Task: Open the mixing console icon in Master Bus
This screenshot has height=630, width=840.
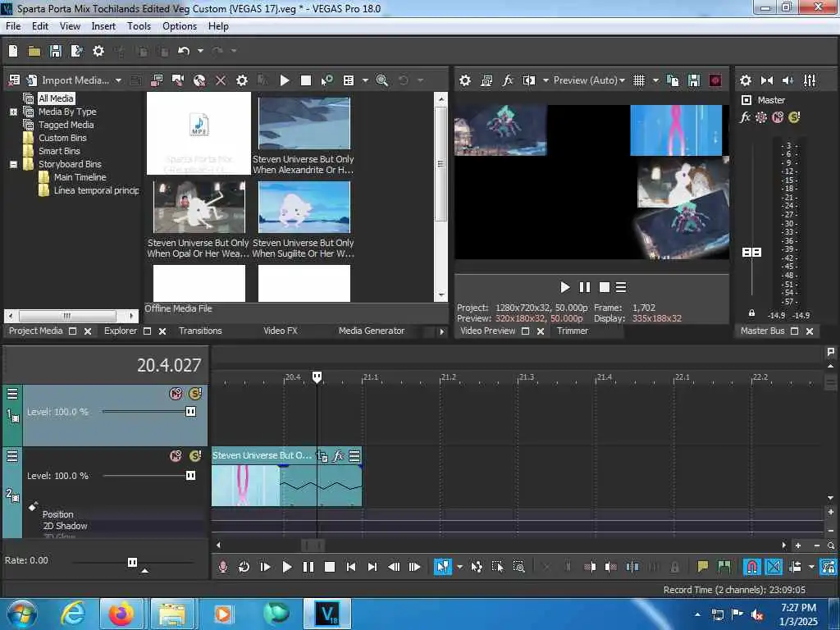Action: 810,80
